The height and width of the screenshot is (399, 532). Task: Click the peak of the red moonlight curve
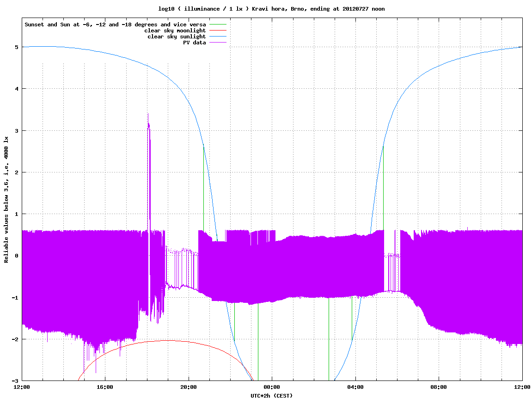(x=168, y=340)
